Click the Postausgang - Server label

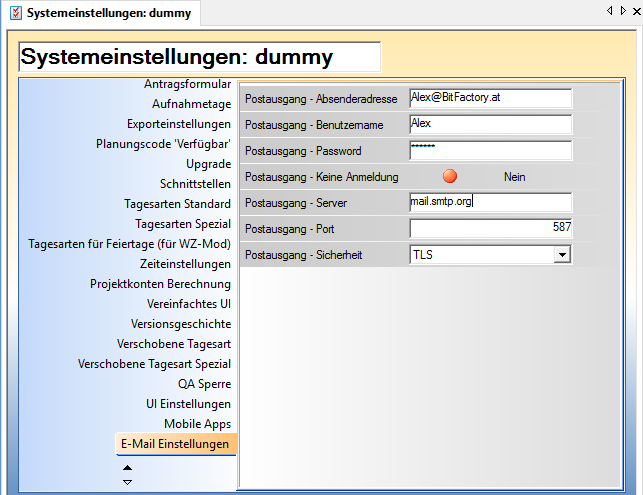[x=296, y=203]
